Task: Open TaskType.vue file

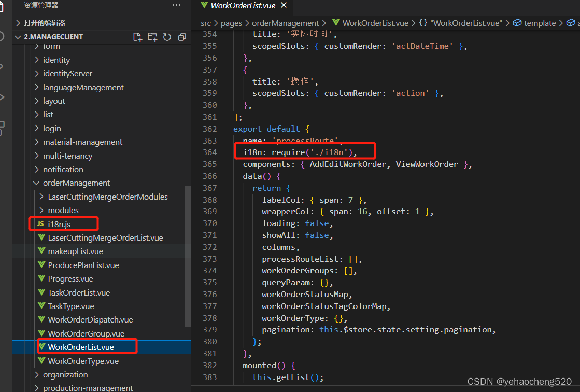Action: 70,306
